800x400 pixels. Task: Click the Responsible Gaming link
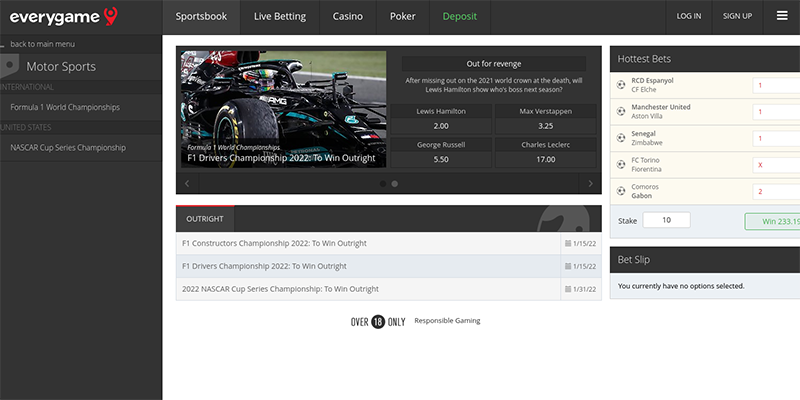click(x=447, y=321)
